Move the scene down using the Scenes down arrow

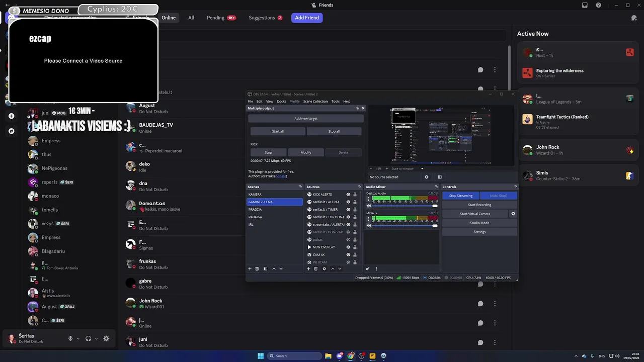click(x=281, y=269)
